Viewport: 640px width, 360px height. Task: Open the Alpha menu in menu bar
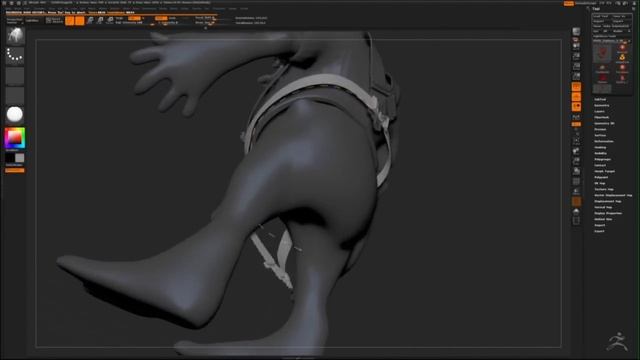click(x=8, y=9)
